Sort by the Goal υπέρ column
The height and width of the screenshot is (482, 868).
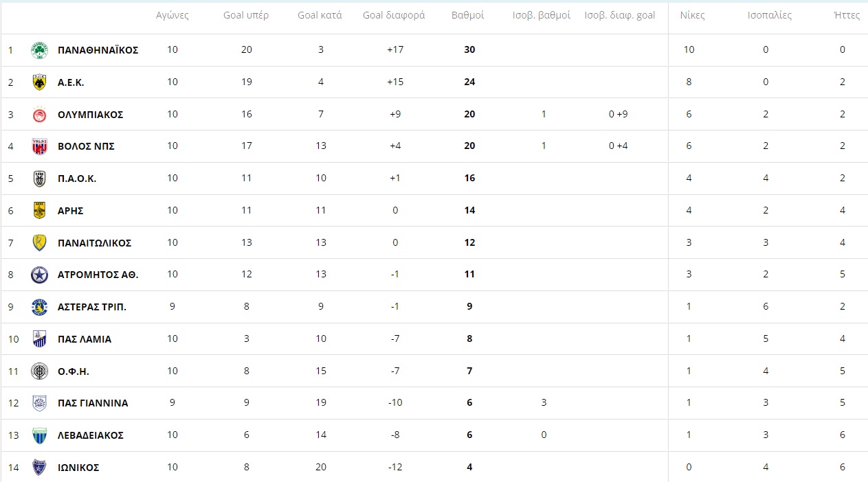[x=246, y=15]
